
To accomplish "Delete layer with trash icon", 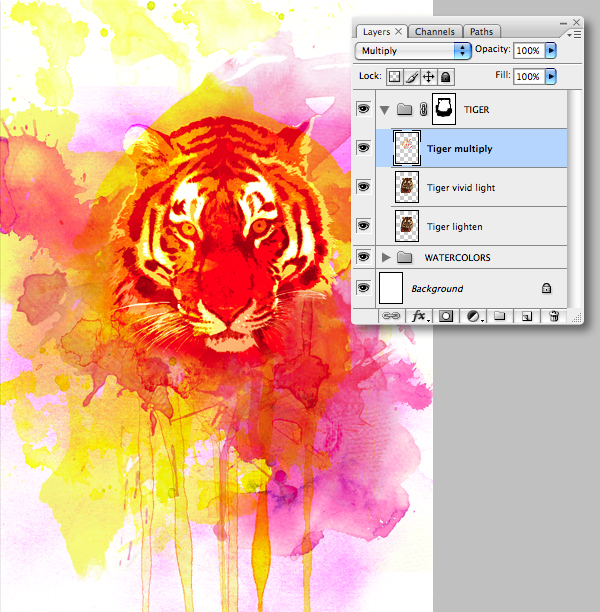I will click(554, 316).
